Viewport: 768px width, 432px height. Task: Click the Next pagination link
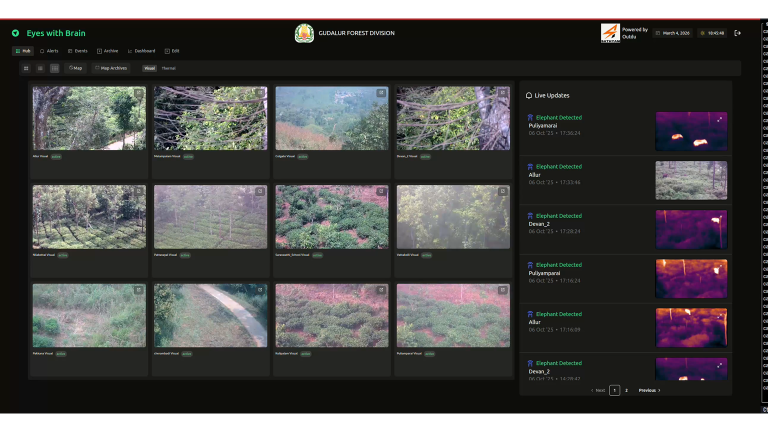pos(598,390)
